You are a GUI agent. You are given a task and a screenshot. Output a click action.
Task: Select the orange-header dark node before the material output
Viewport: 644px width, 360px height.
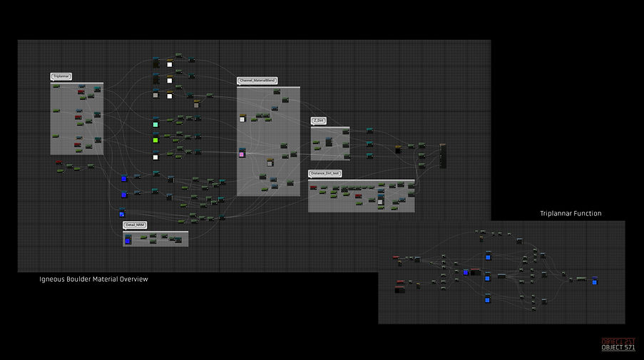[398, 150]
